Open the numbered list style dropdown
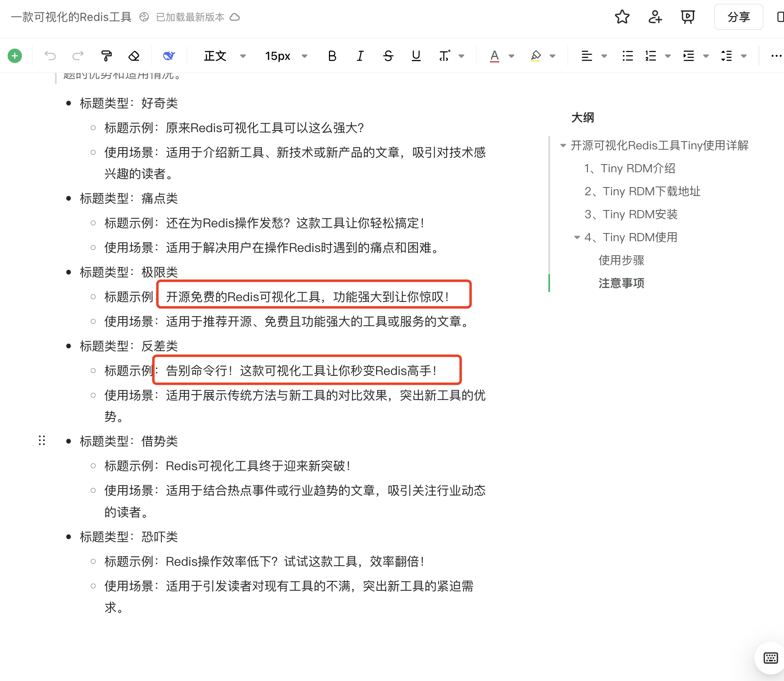 point(668,56)
